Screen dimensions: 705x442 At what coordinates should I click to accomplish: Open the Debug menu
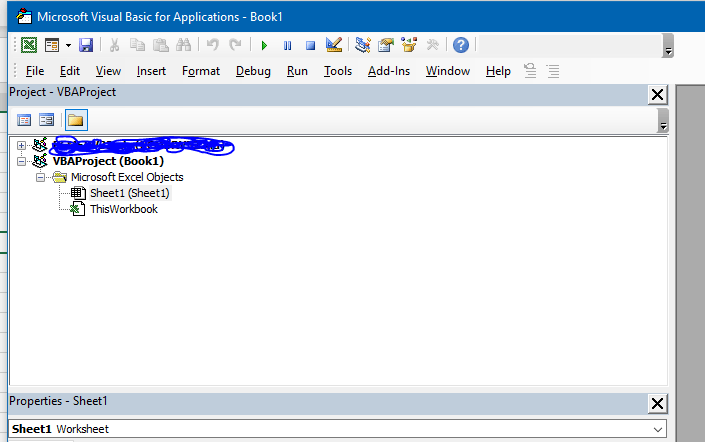(253, 71)
